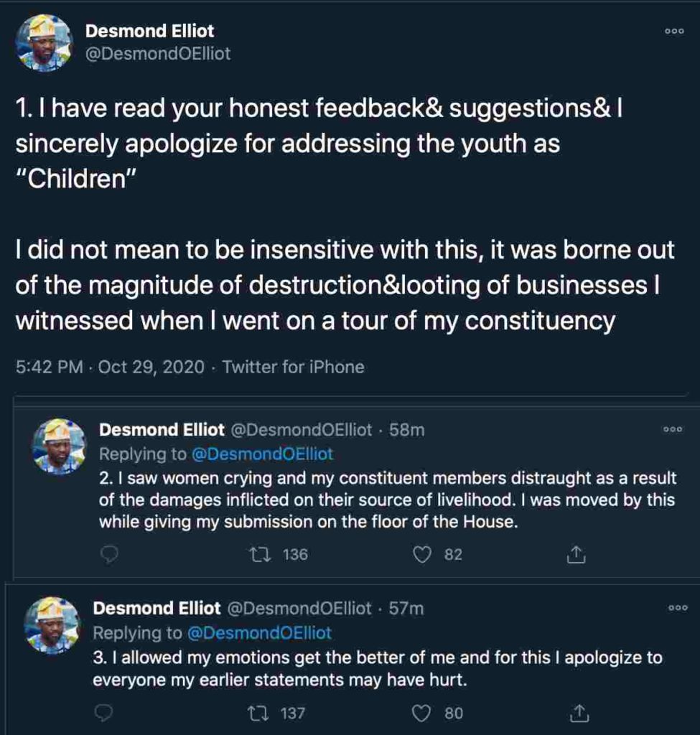Click Replying to @DesmondOElliot link in third tweet
700x735 pixels.
(259, 632)
